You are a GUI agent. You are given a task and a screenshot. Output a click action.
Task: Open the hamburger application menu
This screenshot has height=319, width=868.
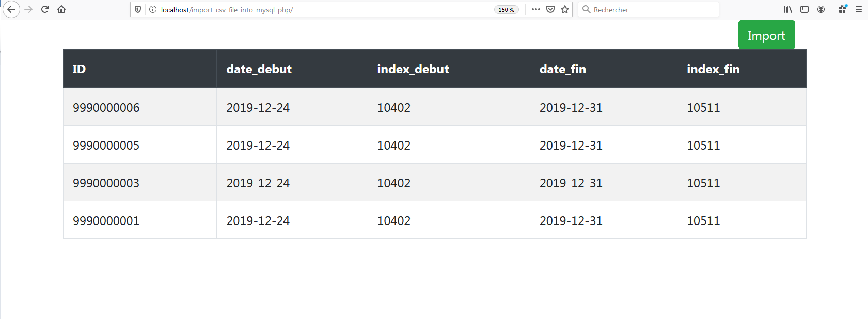click(x=859, y=9)
